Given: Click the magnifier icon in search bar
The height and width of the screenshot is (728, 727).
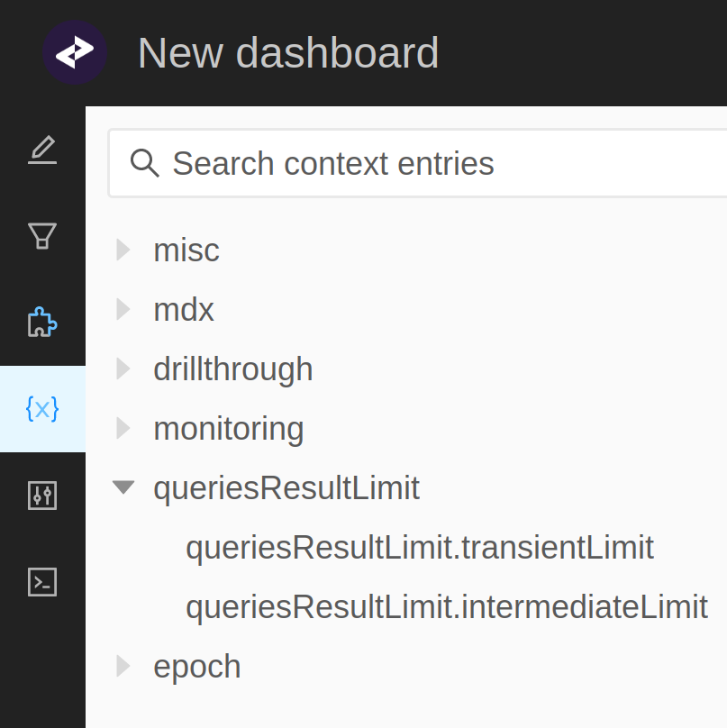Looking at the screenshot, I should click(x=145, y=164).
